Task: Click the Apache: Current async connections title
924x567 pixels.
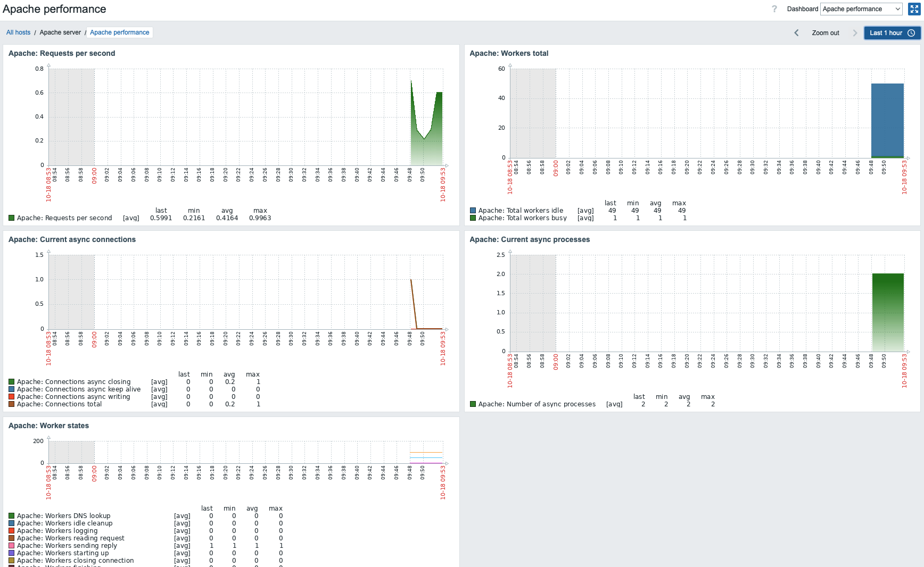Action: point(72,239)
